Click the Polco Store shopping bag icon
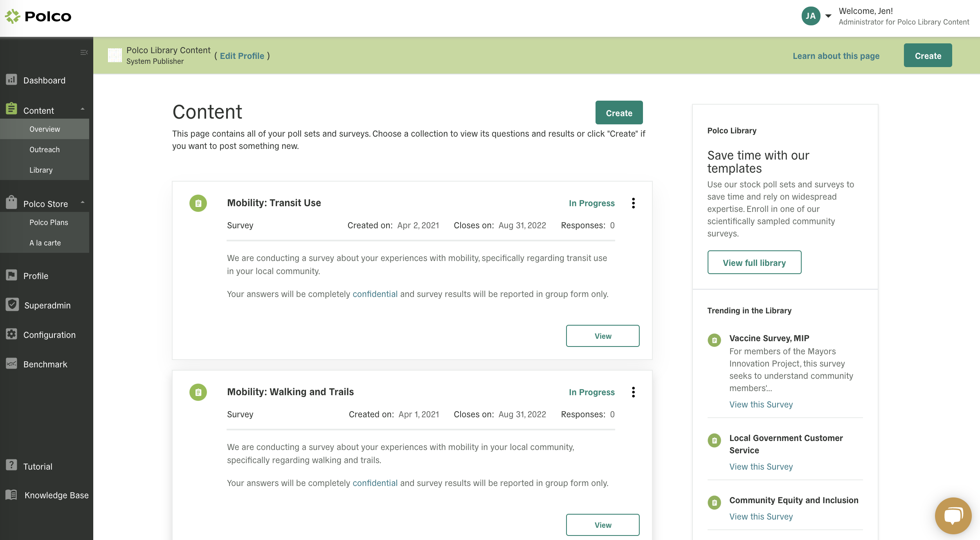Image resolution: width=980 pixels, height=540 pixels. 11,202
